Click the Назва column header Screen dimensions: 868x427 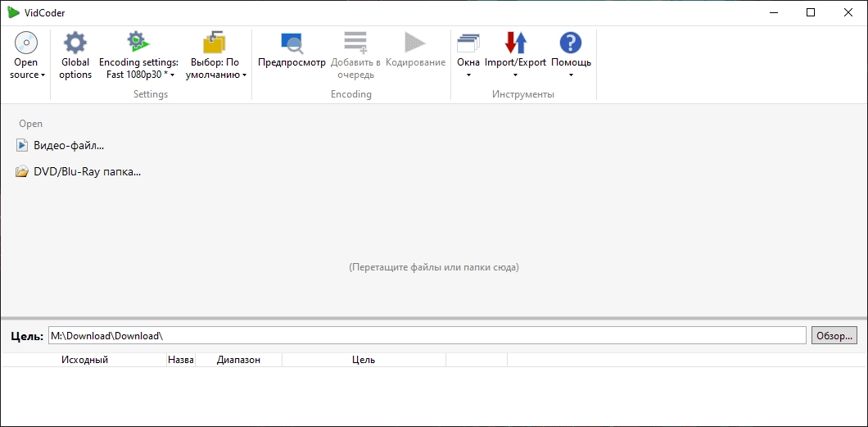(x=181, y=360)
